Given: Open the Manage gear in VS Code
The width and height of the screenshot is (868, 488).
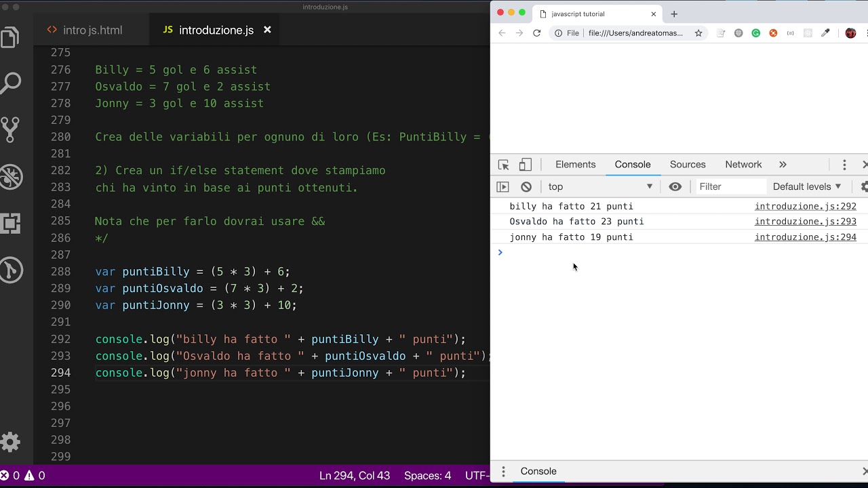Looking at the screenshot, I should coord(10,443).
